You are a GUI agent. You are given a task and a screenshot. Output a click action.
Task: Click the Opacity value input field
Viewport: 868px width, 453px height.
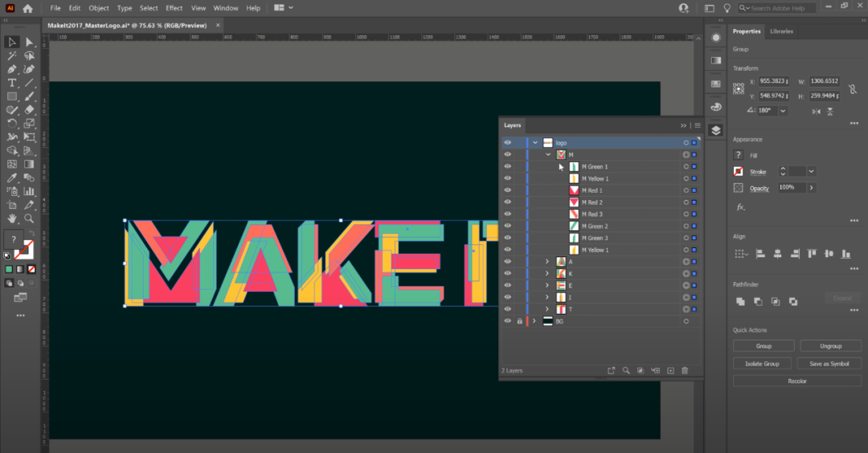pos(791,188)
